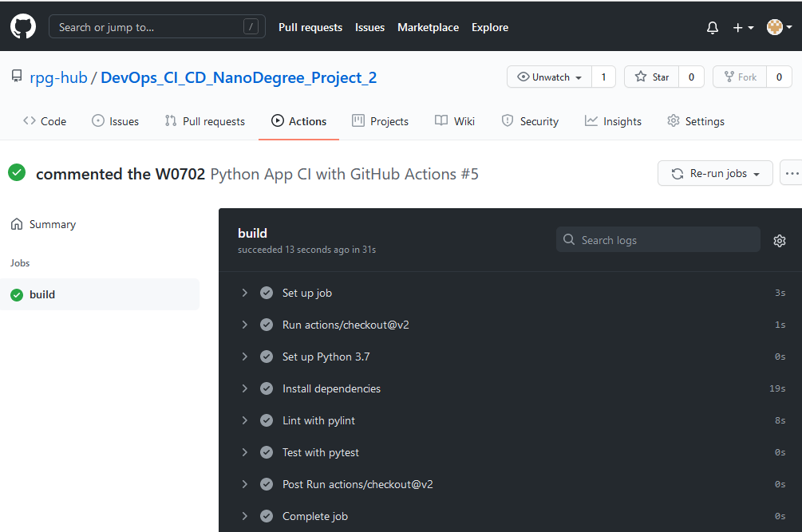Click the GitHub home logo
Viewport: 802px width, 532px height.
(22, 26)
